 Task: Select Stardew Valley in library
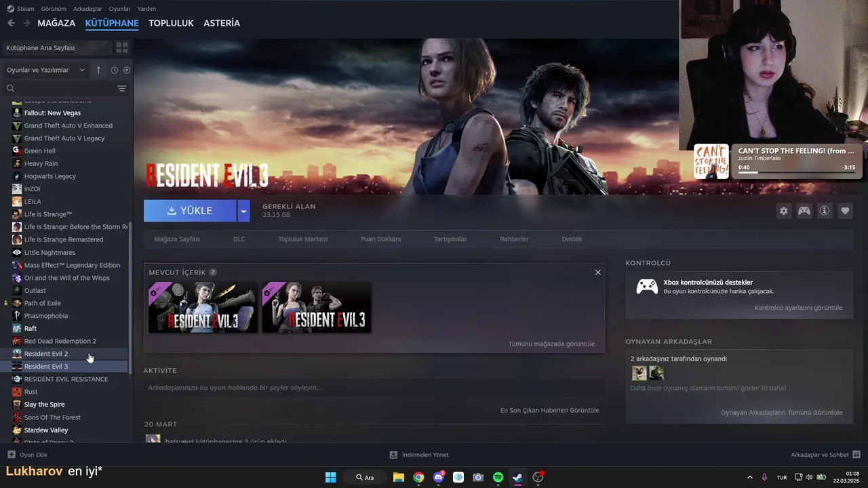pos(45,430)
